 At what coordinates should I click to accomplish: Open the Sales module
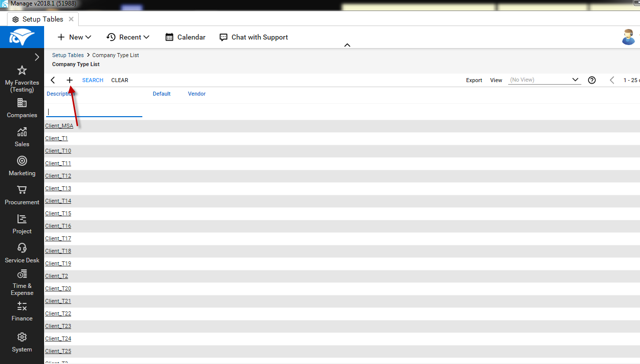point(22,137)
